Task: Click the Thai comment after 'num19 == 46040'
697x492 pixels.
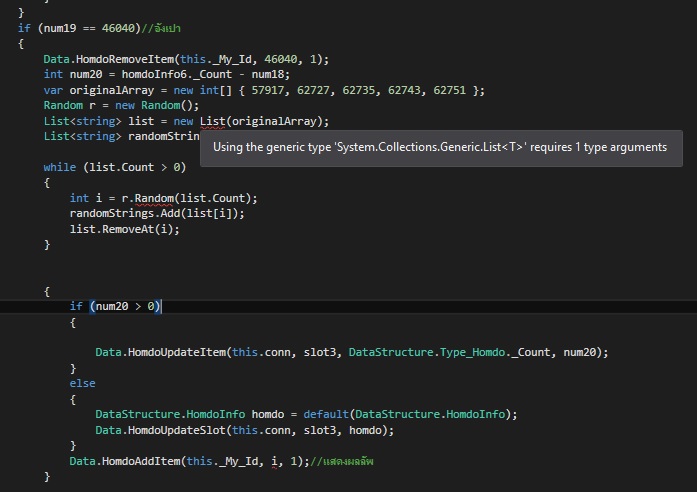Action: click(161, 28)
